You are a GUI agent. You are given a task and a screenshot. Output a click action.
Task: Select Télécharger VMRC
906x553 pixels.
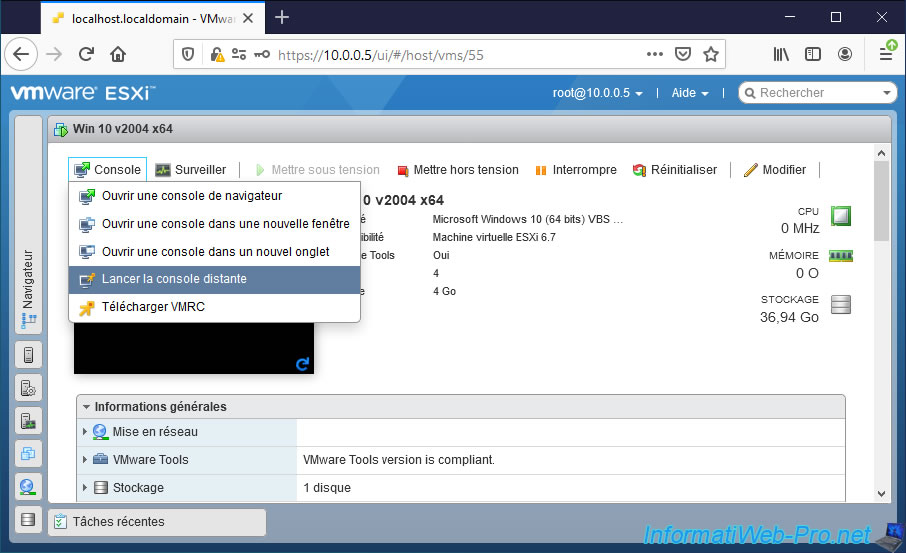[214, 307]
